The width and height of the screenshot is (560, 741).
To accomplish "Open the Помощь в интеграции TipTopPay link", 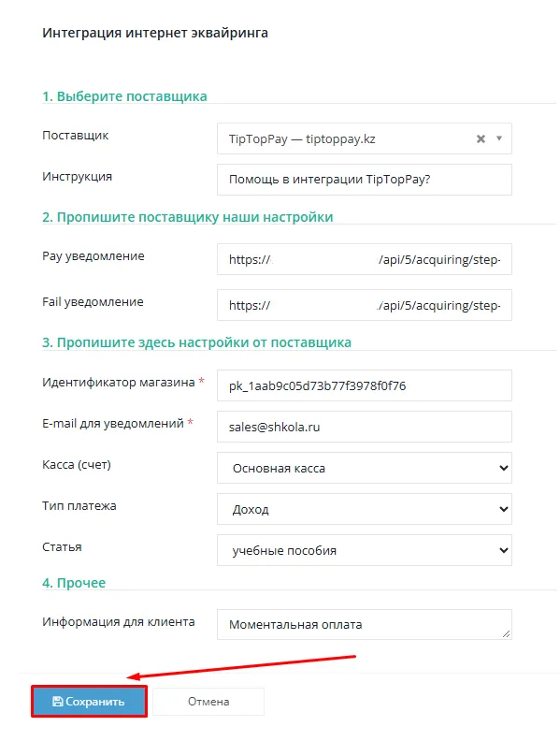I will click(330, 180).
